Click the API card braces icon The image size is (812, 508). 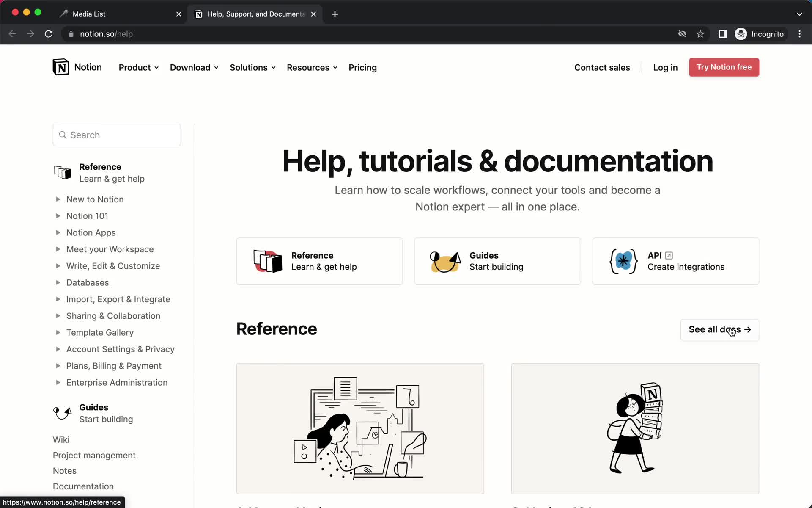[623, 261]
